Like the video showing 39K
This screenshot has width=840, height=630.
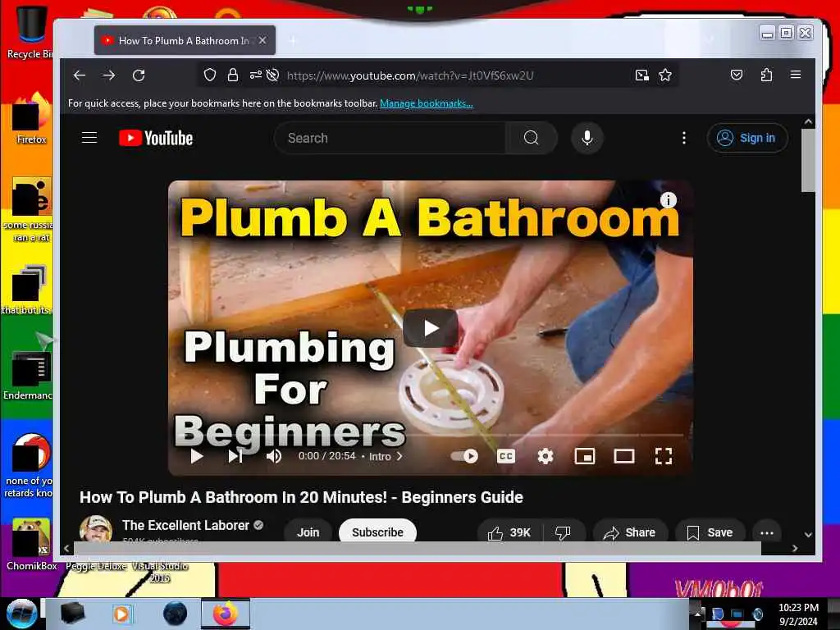[x=509, y=532]
